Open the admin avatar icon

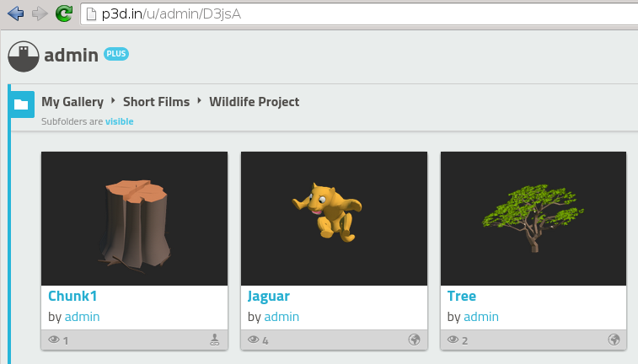pos(24,56)
